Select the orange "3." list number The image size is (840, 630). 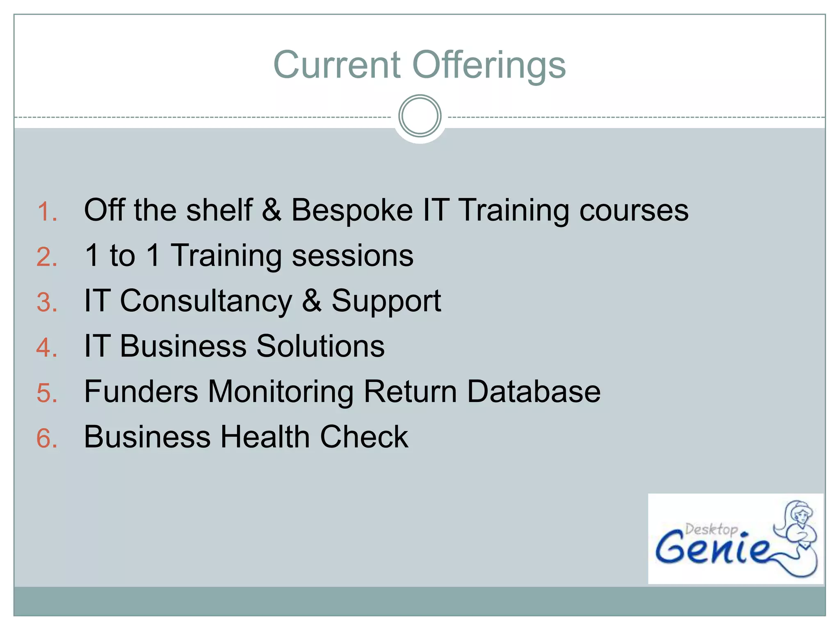tap(47, 303)
